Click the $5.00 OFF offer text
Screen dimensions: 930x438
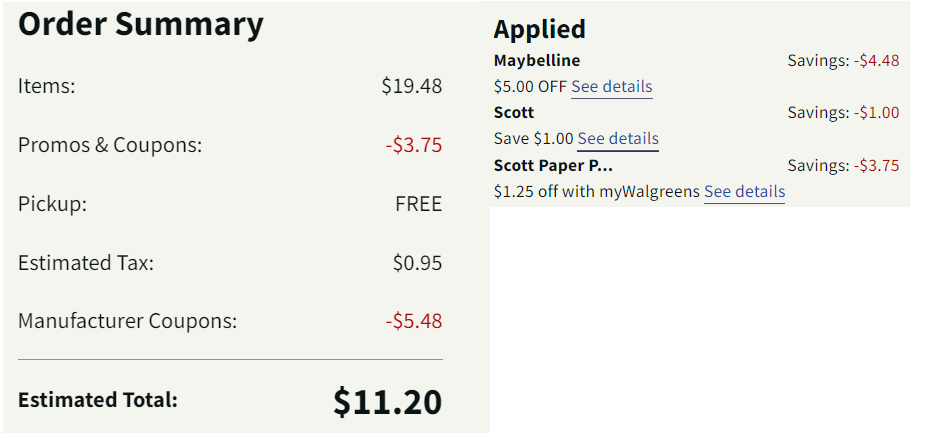click(x=530, y=87)
